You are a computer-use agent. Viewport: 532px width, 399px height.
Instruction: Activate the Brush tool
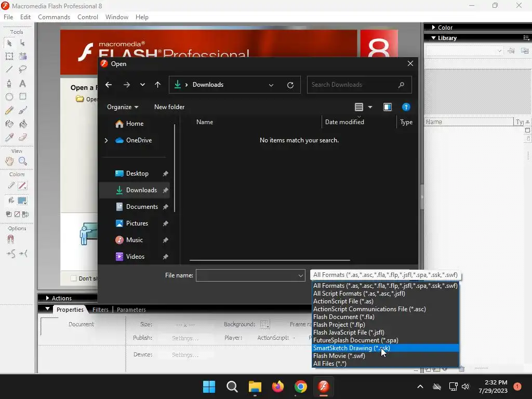(x=23, y=110)
